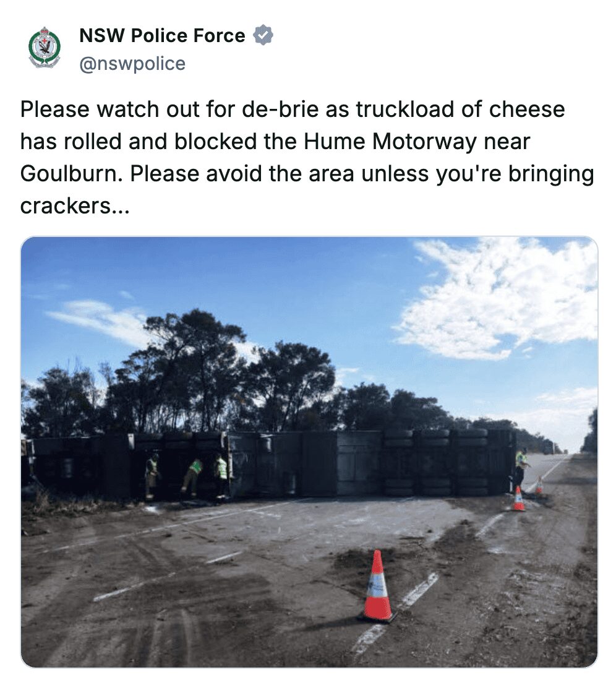Image resolution: width=616 pixels, height=688 pixels.
Task: Click the large white cloud in photo
Action: (496, 298)
